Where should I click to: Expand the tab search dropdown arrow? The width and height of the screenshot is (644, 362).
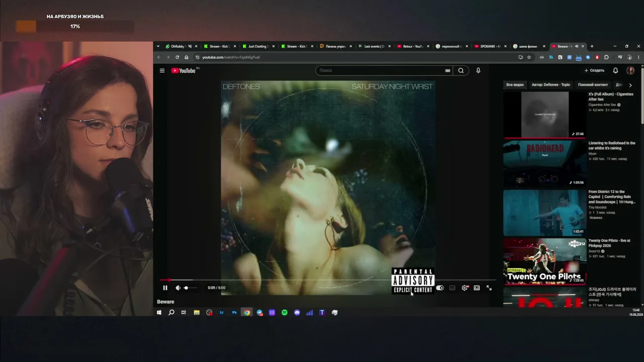[158, 46]
